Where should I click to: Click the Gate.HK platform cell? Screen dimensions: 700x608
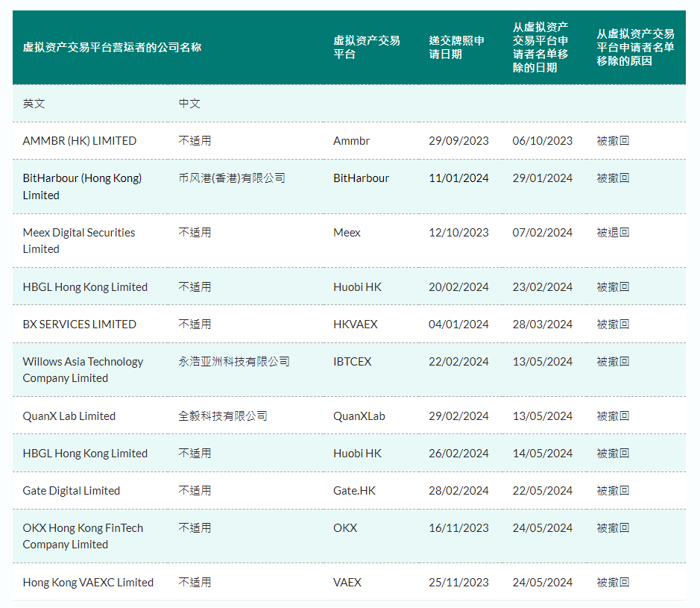click(354, 491)
